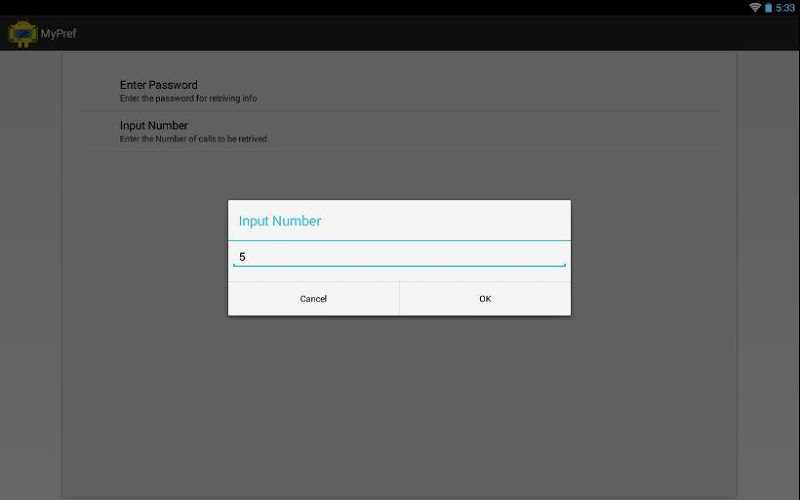Click the Wi-Fi status icon
The width and height of the screenshot is (800, 500).
(755, 8)
